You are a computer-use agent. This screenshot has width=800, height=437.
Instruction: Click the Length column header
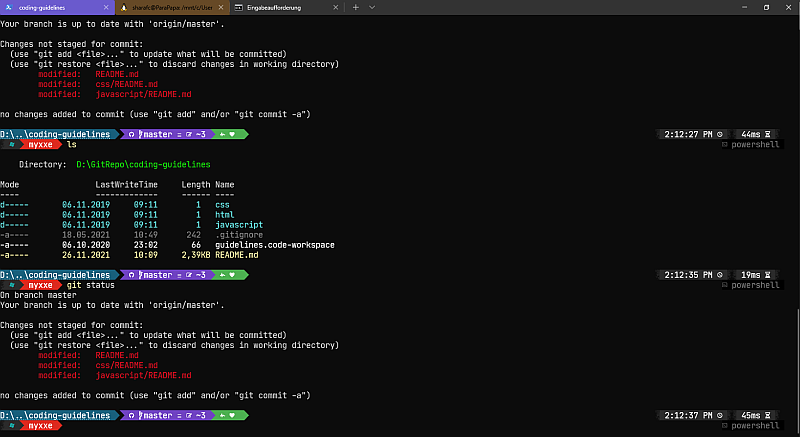196,185
